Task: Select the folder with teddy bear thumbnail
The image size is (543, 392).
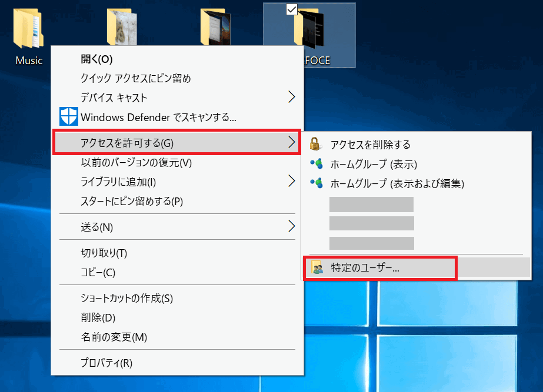Action: click(x=122, y=28)
